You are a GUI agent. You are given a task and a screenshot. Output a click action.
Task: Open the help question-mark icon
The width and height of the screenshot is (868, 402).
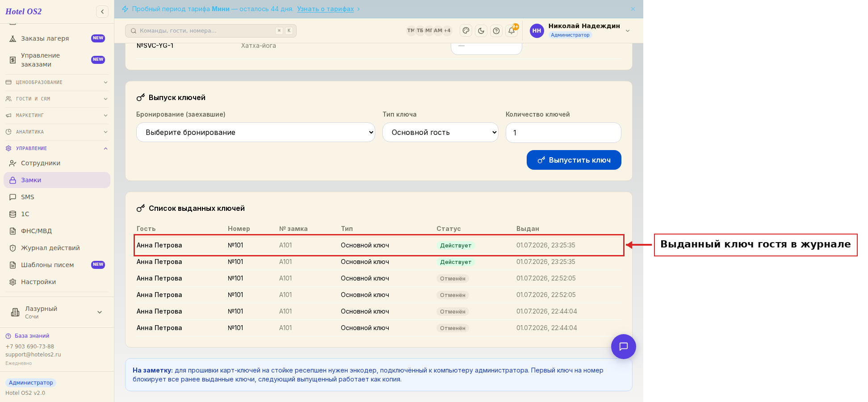click(x=496, y=31)
